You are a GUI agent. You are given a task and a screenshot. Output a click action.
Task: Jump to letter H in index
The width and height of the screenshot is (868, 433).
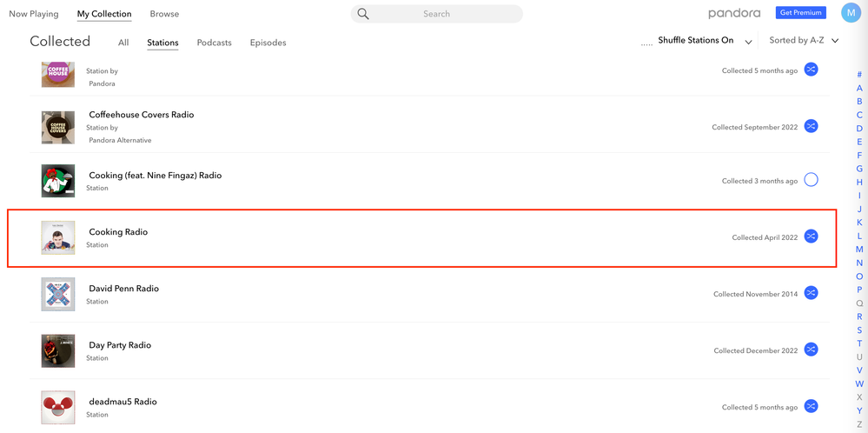tap(859, 182)
